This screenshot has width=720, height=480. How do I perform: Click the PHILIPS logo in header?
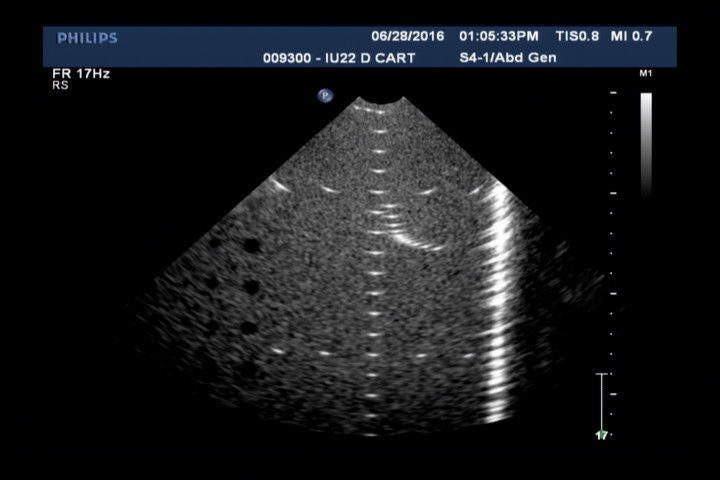[x=87, y=38]
